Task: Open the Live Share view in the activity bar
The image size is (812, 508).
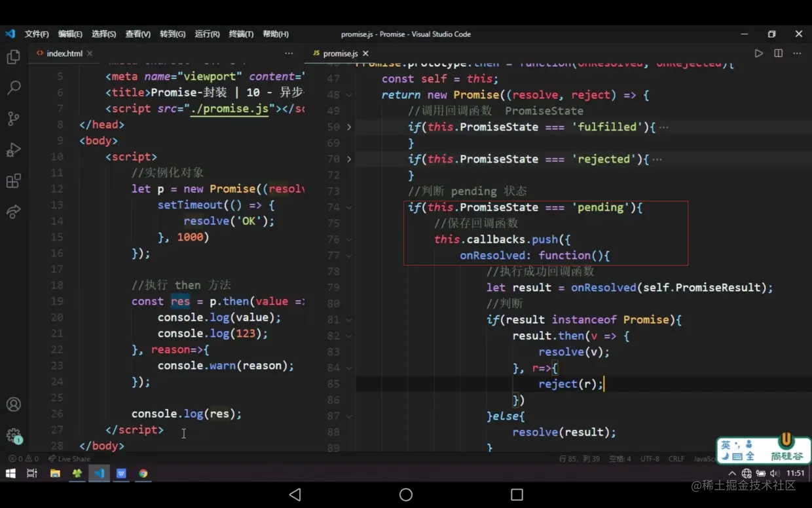Action: (x=13, y=212)
